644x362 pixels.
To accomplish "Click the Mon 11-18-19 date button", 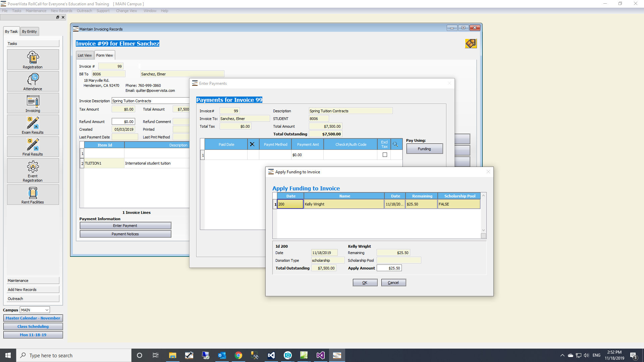I will pyautogui.click(x=33, y=335).
